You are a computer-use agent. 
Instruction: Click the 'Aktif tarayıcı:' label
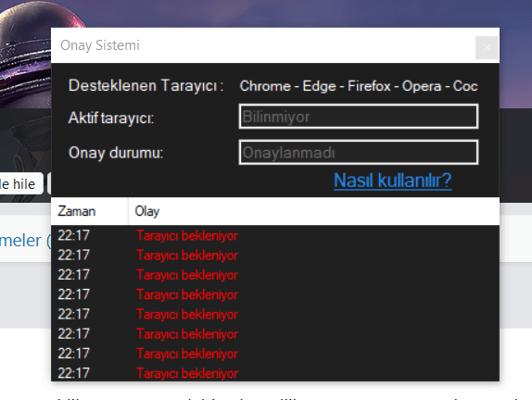click(111, 118)
